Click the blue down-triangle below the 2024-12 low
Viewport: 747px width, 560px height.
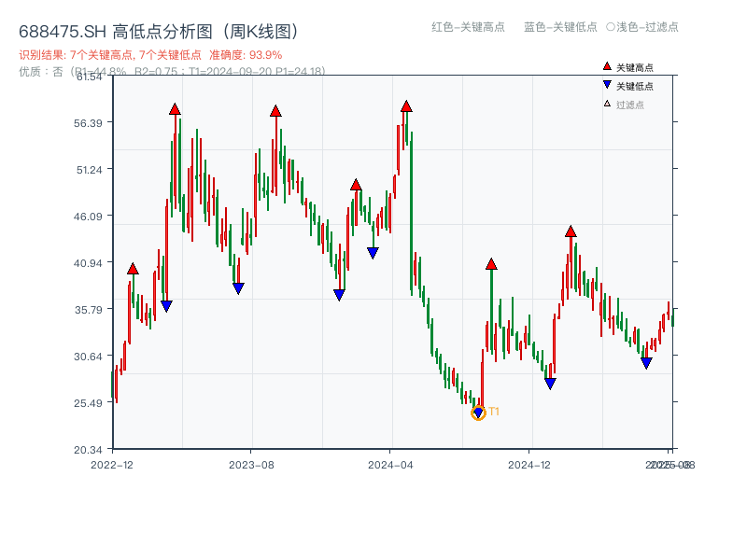coord(550,381)
